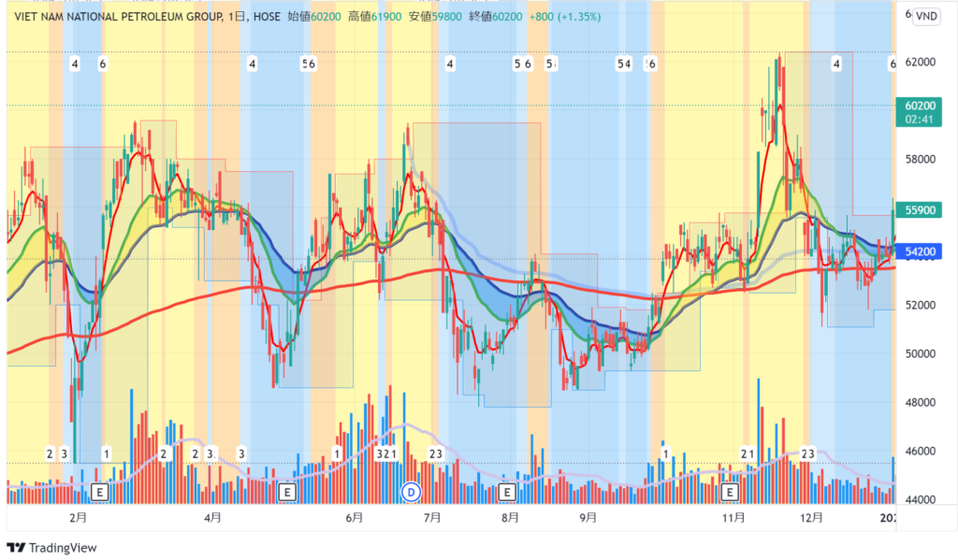The width and height of the screenshot is (958, 560).
Task: Open the VND currency selector
Action: click(x=926, y=17)
